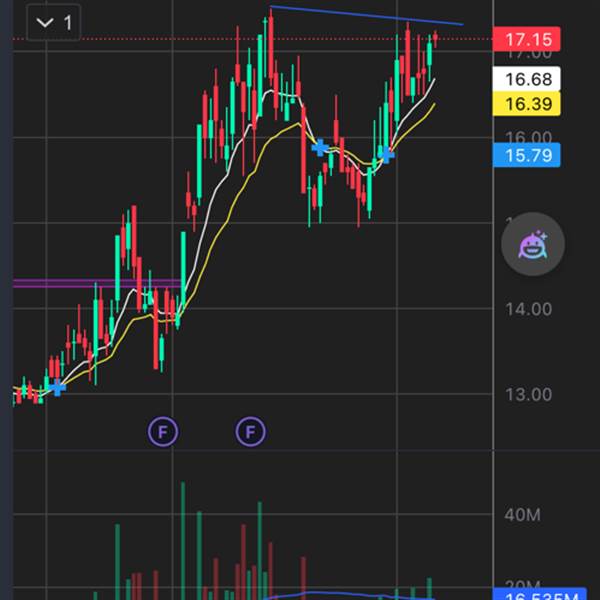600x600 pixels.
Task: Open the purple AI assistant mascot button
Action: 533,244
